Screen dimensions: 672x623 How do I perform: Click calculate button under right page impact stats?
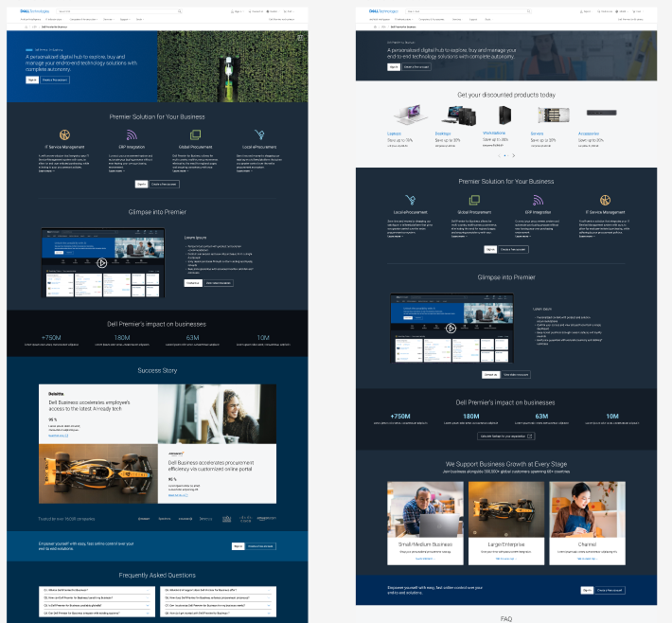tap(505, 436)
